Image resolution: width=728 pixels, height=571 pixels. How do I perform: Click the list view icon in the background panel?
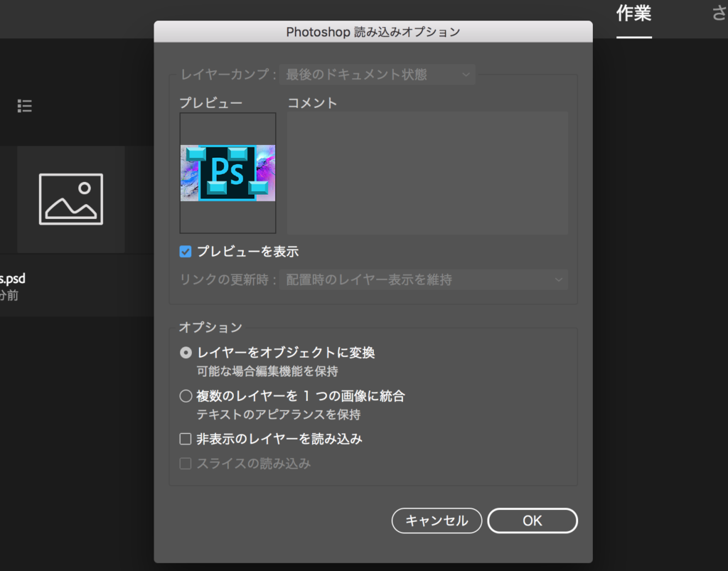(x=25, y=107)
